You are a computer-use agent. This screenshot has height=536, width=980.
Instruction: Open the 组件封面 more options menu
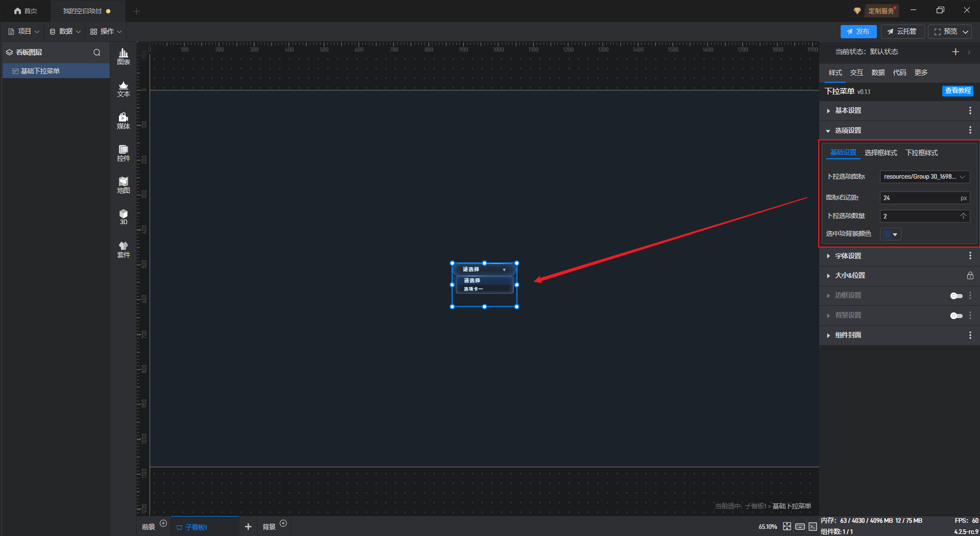(970, 335)
